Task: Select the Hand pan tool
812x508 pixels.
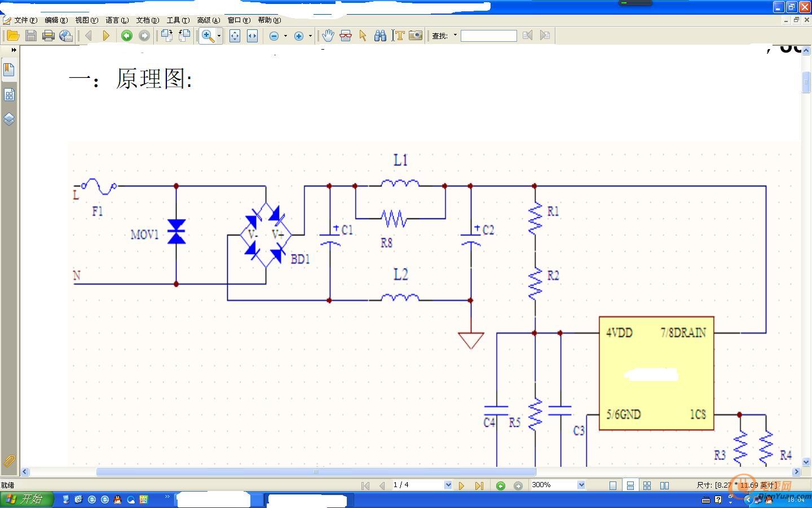Action: point(328,36)
